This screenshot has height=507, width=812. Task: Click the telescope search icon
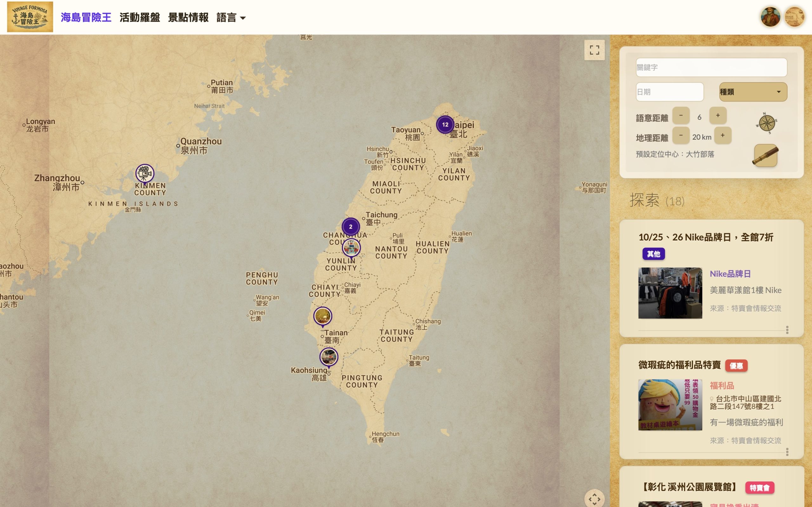(765, 155)
